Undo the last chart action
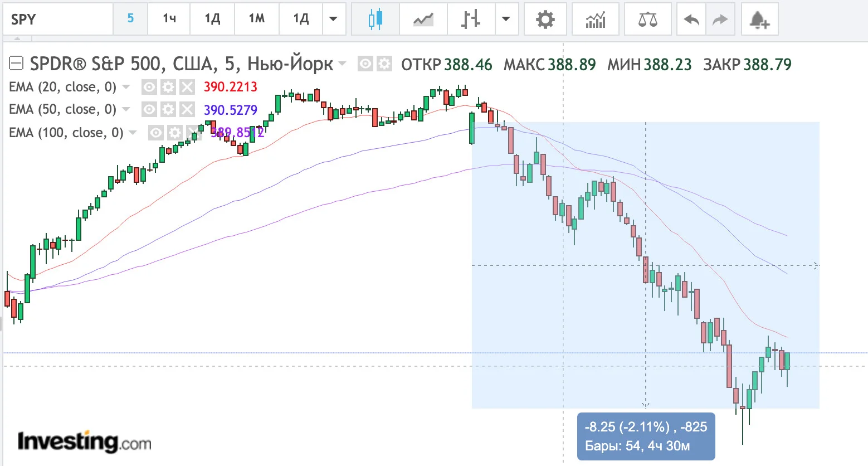 point(691,20)
